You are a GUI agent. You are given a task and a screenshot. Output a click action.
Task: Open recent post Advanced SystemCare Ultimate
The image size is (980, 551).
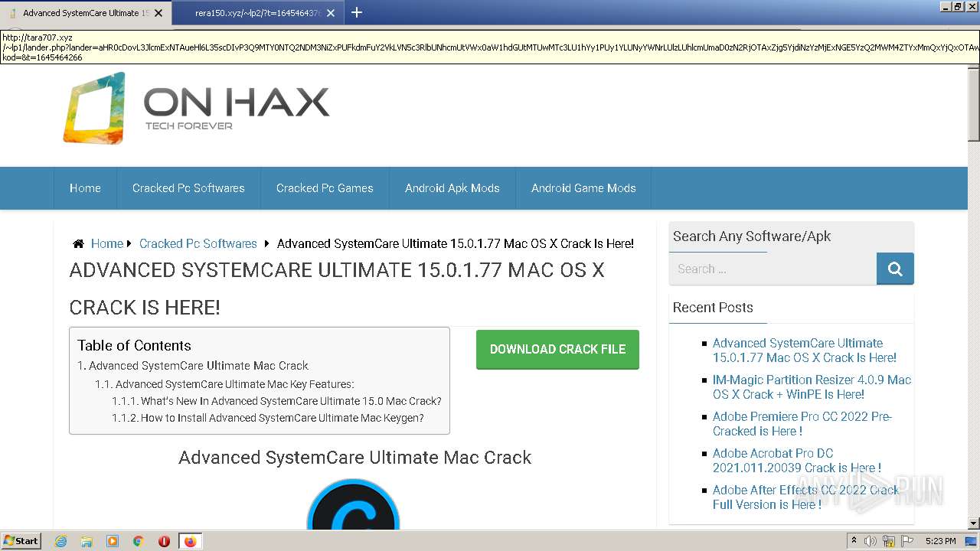(x=805, y=350)
